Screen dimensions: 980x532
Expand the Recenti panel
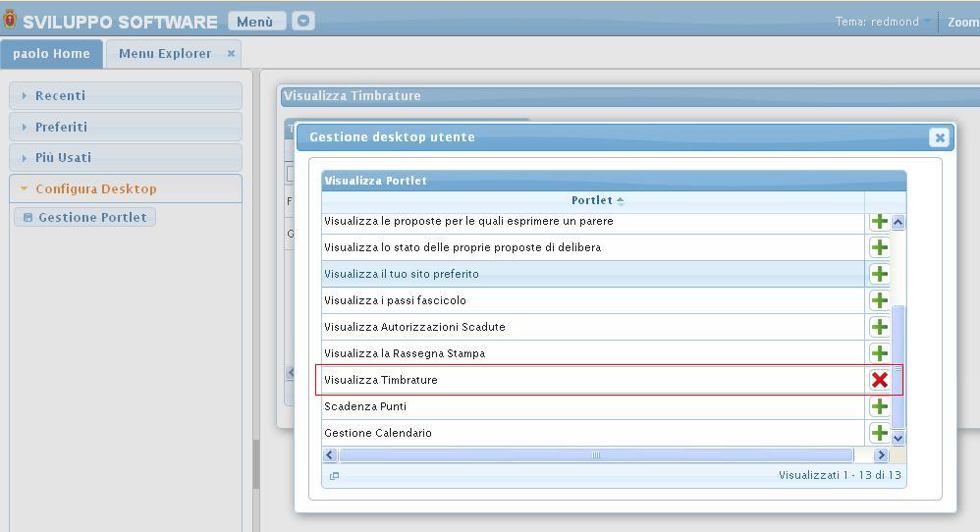coord(61,95)
